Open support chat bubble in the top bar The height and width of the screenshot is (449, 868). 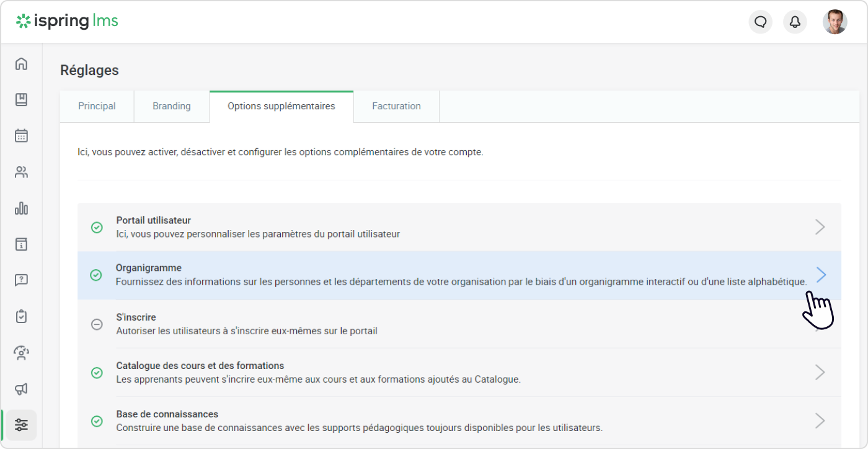(760, 22)
